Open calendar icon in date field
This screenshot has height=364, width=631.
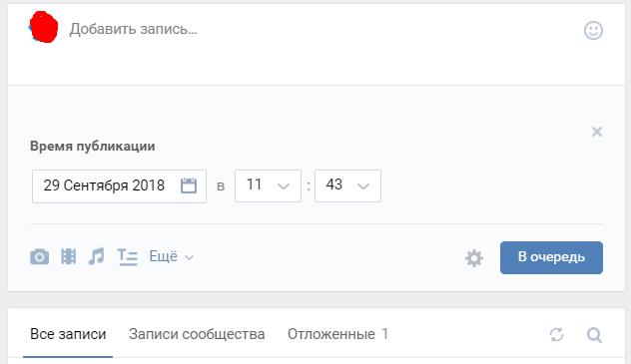pos(189,185)
